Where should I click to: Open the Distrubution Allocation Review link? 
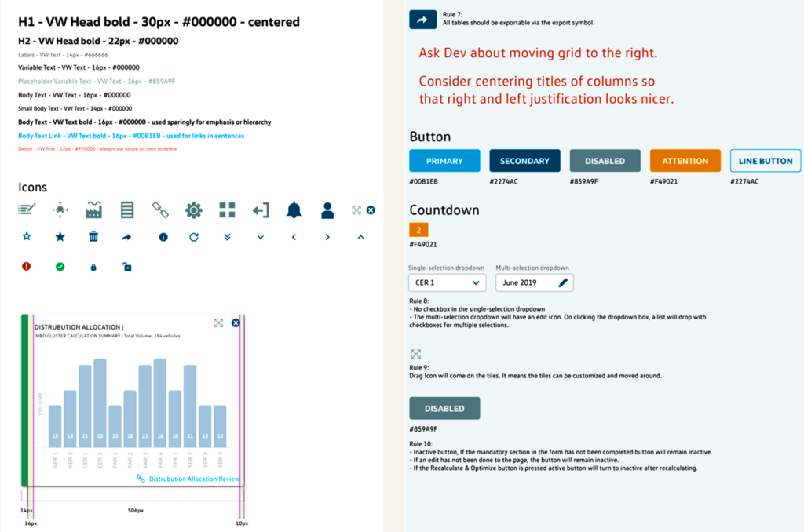(x=194, y=479)
